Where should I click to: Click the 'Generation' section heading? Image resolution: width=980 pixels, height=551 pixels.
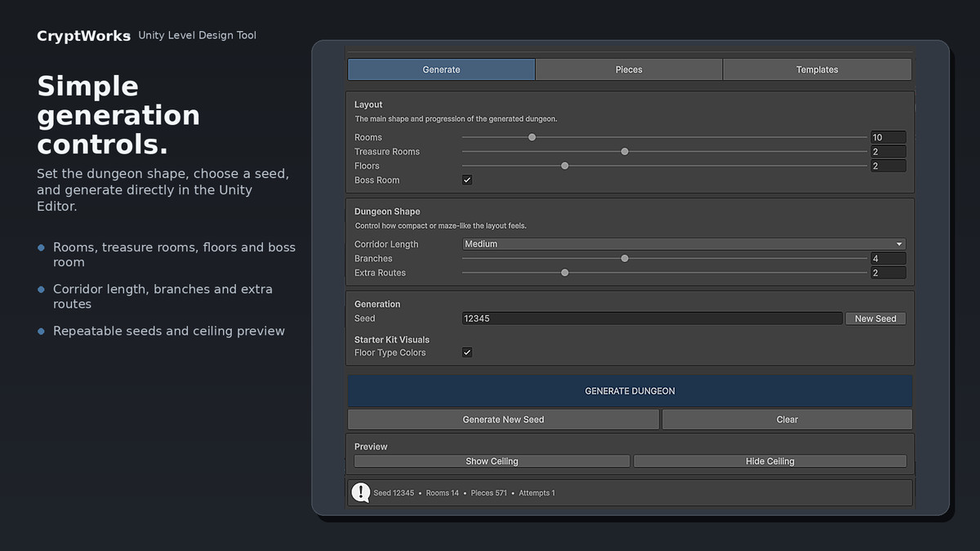[377, 304]
